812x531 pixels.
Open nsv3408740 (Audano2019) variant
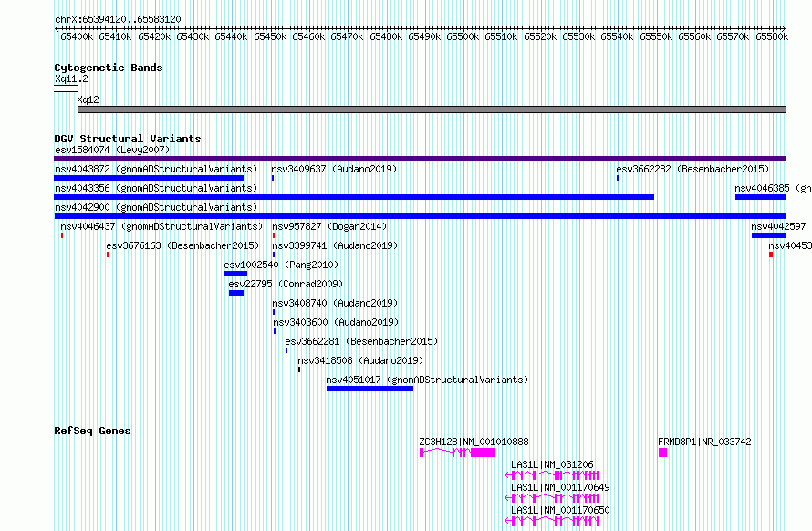[335, 304]
